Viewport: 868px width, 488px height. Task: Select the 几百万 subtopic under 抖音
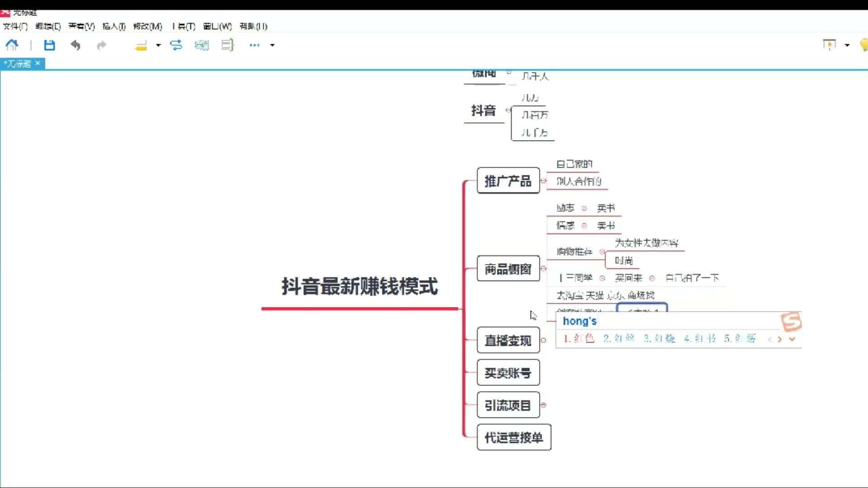[x=535, y=115]
